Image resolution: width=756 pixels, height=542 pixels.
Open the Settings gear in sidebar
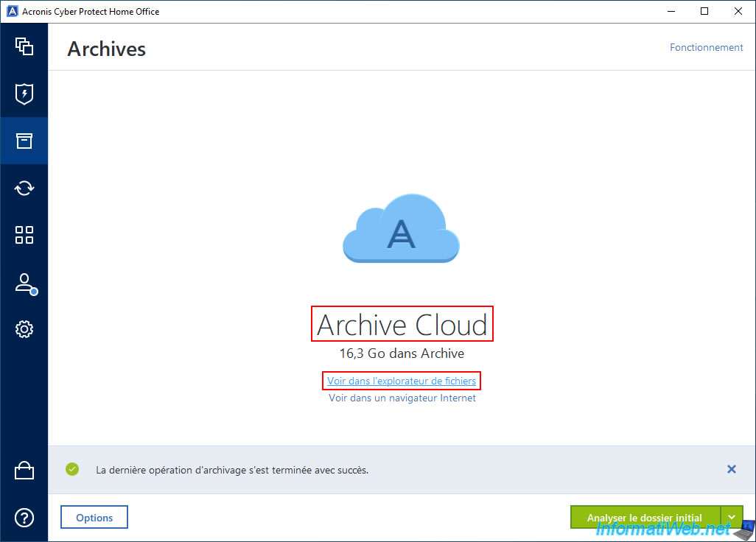[x=24, y=329]
